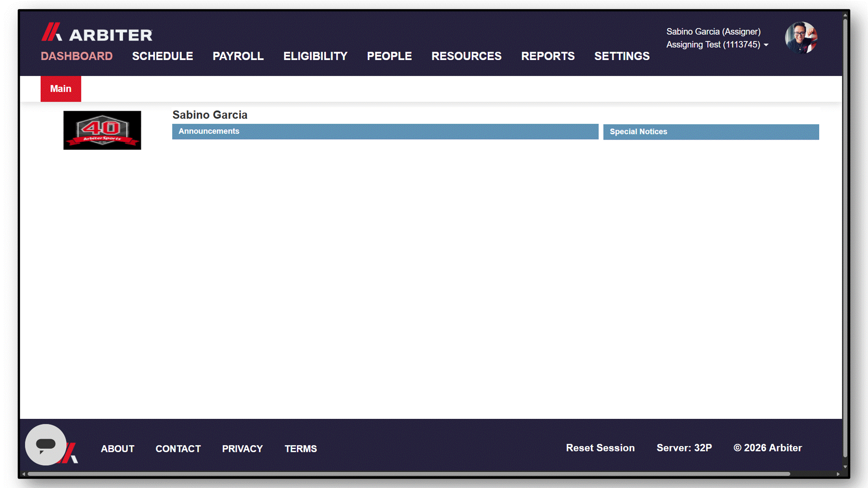The image size is (868, 488).
Task: Open the Resources menu
Action: [x=466, y=56]
